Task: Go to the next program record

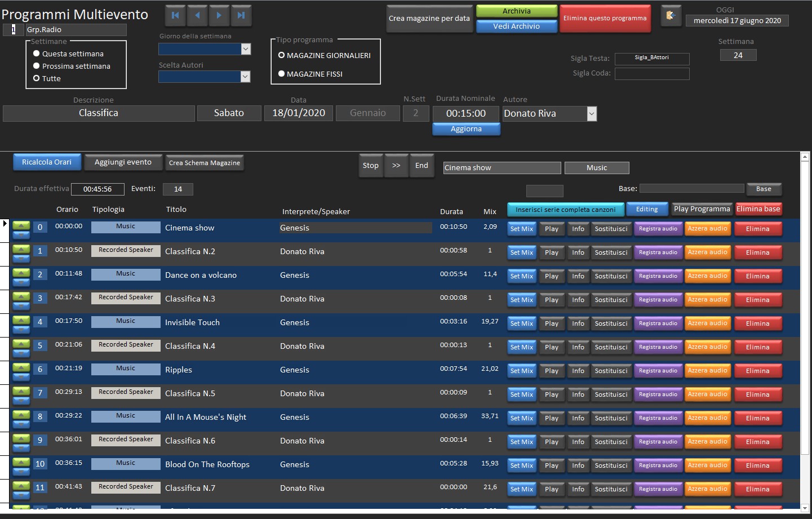Action: (x=219, y=16)
